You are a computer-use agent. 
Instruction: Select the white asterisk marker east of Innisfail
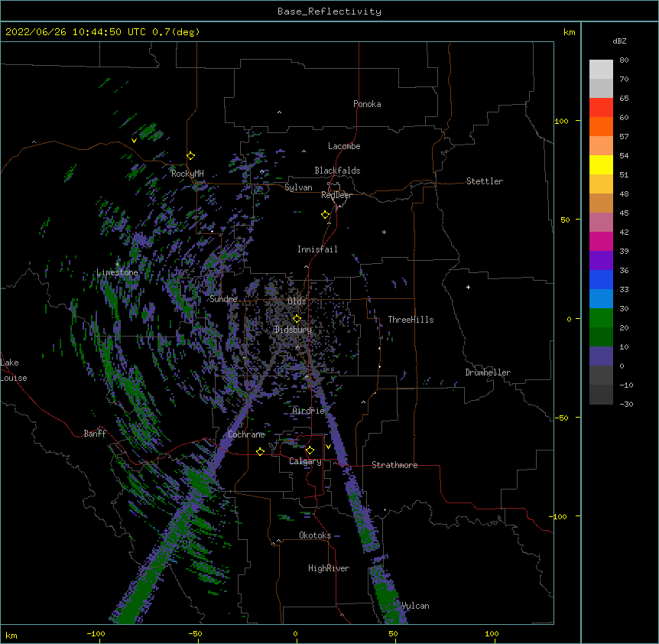pos(384,232)
